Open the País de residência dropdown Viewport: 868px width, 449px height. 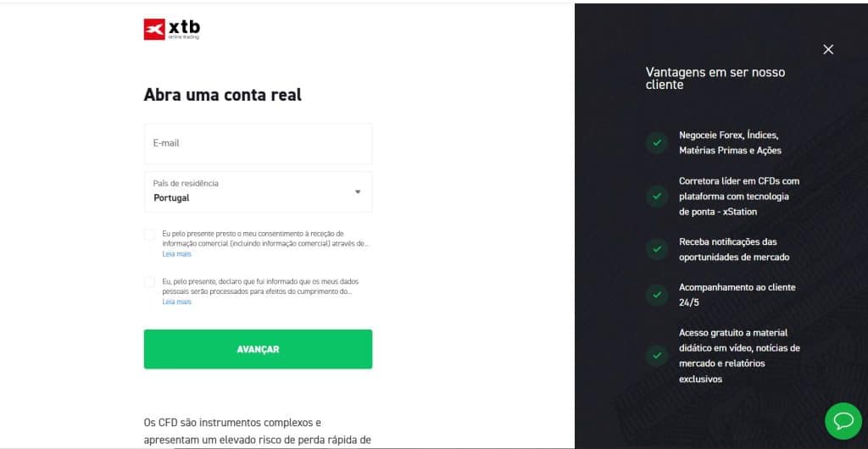(258, 191)
